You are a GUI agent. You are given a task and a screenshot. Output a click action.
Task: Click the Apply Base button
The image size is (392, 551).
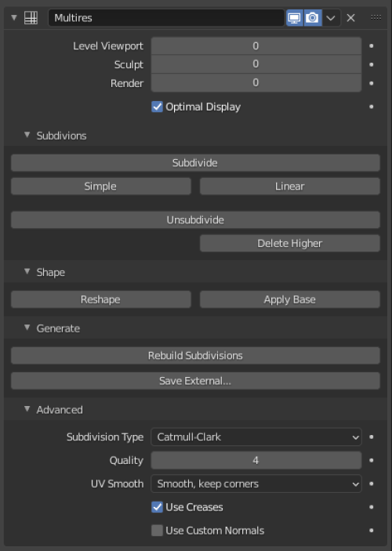(290, 299)
